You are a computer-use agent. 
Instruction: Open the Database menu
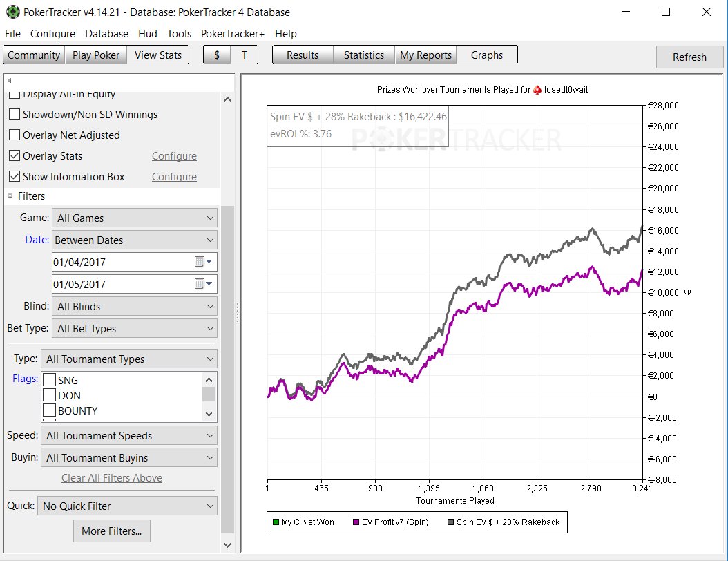click(106, 33)
